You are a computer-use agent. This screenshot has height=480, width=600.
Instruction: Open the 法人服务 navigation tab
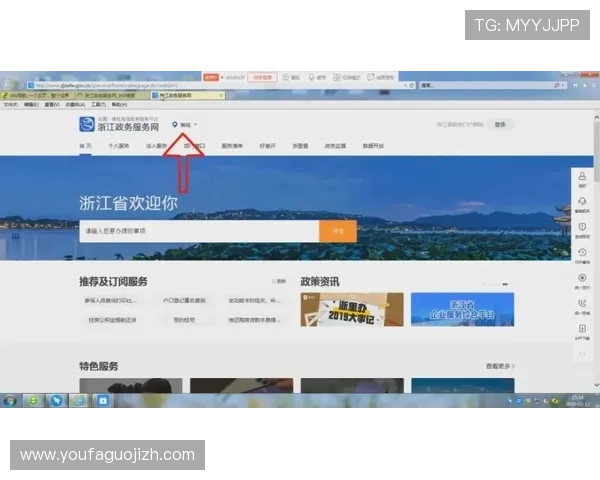157,146
